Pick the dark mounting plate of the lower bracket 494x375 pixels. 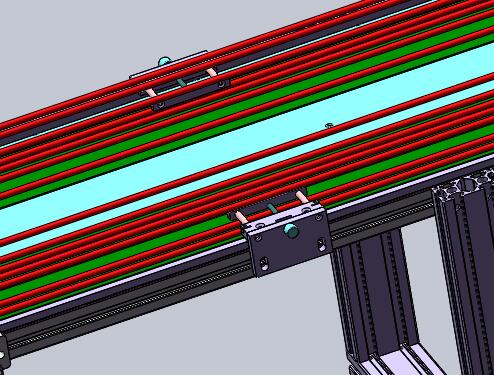click(x=289, y=241)
